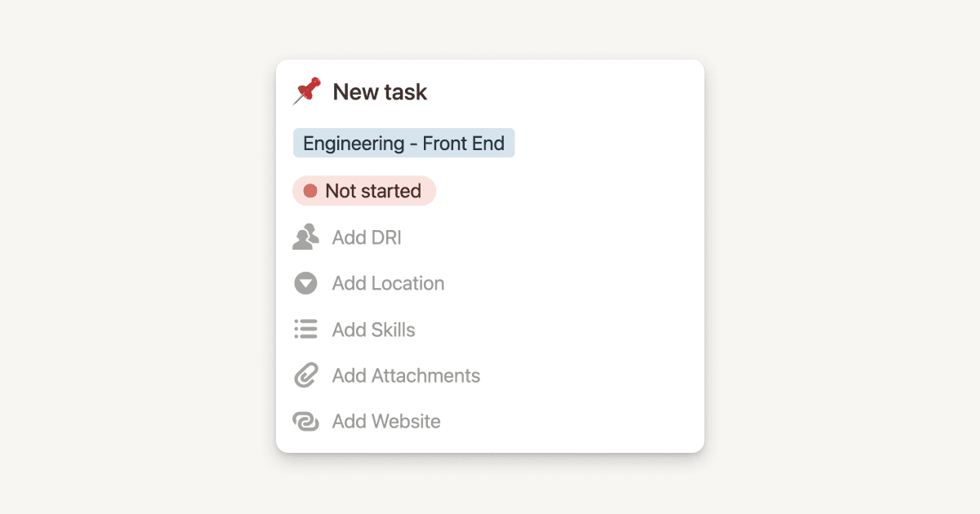980x514 pixels.
Task: Click Add DRI to assign someone
Action: click(x=367, y=237)
